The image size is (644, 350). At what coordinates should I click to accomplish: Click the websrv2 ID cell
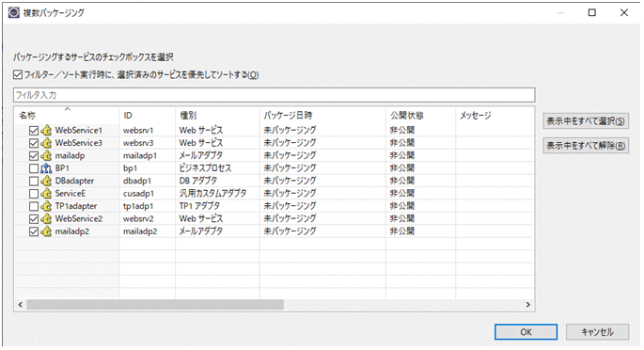pyautogui.click(x=138, y=219)
